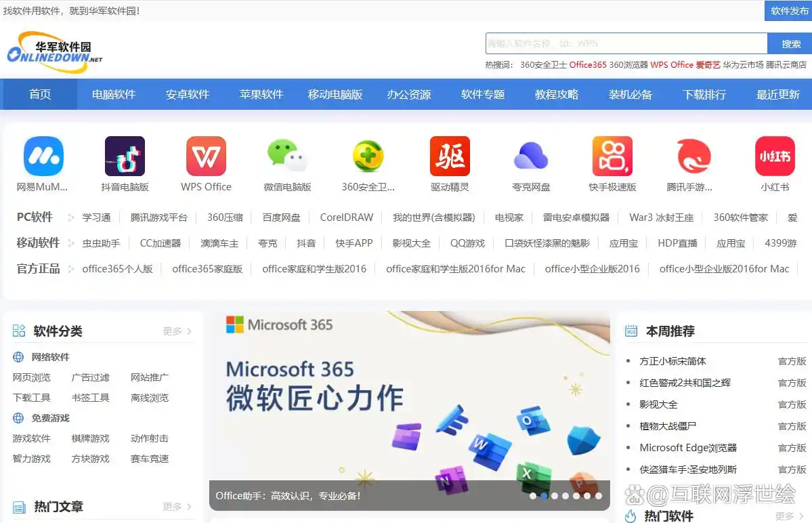Screen dimensions: 812x523
Task: Launch WPS Office from its icon
Action: point(206,157)
